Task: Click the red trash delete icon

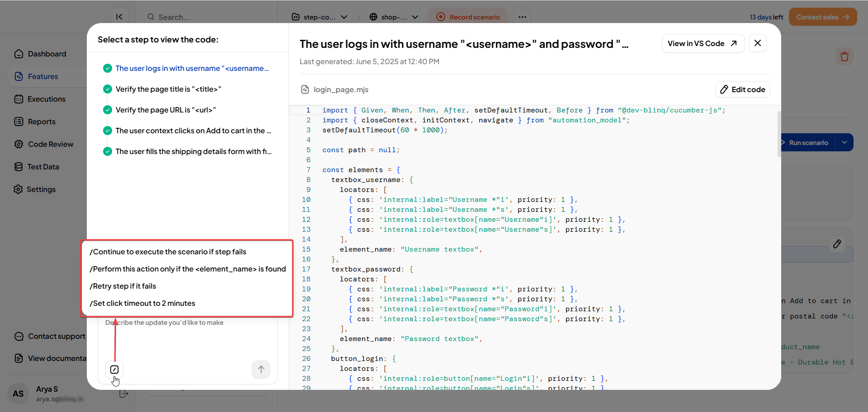Action: pos(844,57)
